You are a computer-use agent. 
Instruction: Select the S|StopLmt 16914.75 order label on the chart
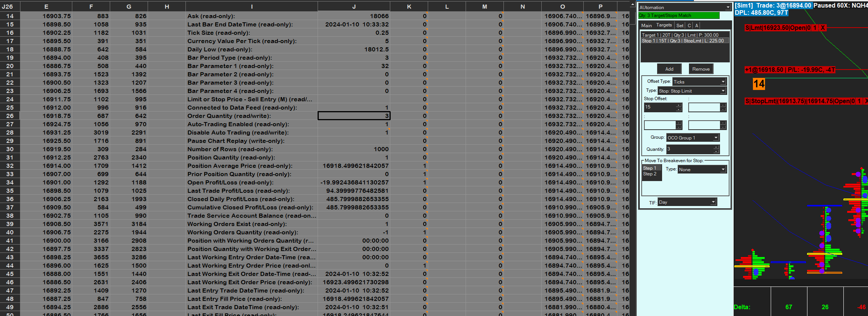800,101
